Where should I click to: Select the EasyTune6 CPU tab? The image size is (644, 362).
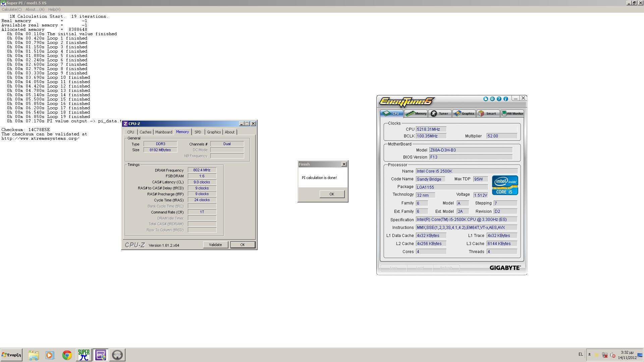coord(392,114)
